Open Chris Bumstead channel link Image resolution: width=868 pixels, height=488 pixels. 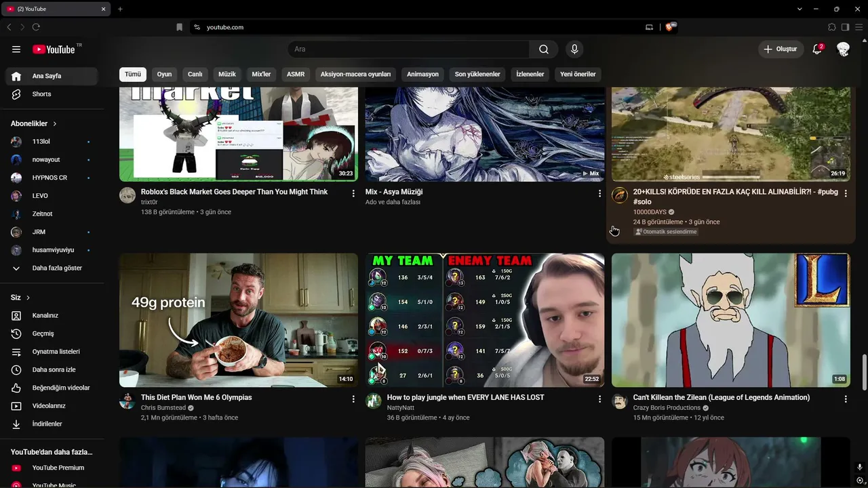click(163, 408)
